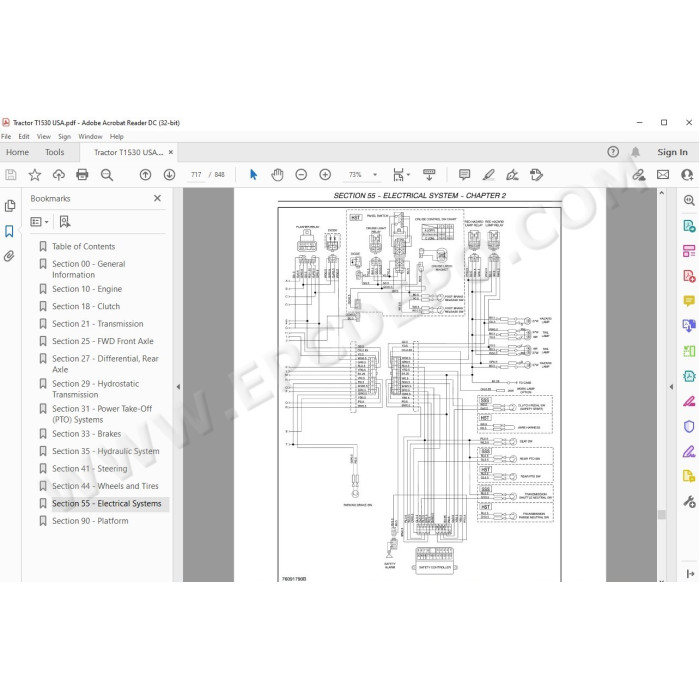The width and height of the screenshot is (700, 700).
Task: Click the upload to cloud icon
Action: coord(58,175)
